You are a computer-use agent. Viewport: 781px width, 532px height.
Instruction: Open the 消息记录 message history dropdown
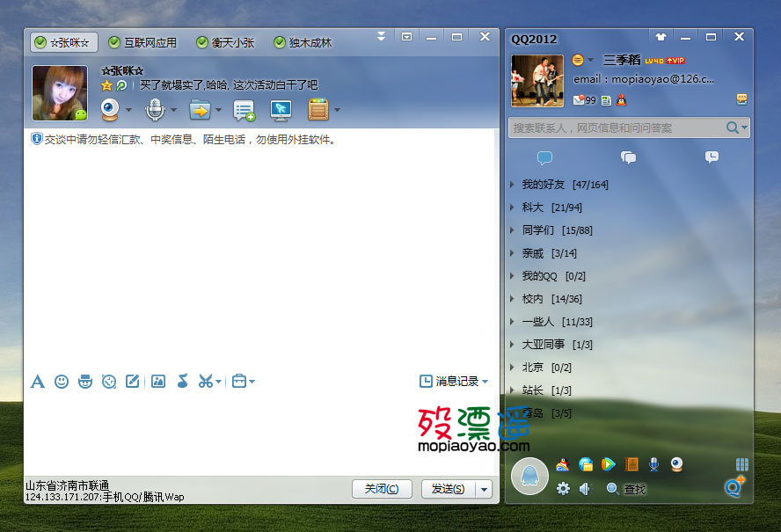point(454,382)
